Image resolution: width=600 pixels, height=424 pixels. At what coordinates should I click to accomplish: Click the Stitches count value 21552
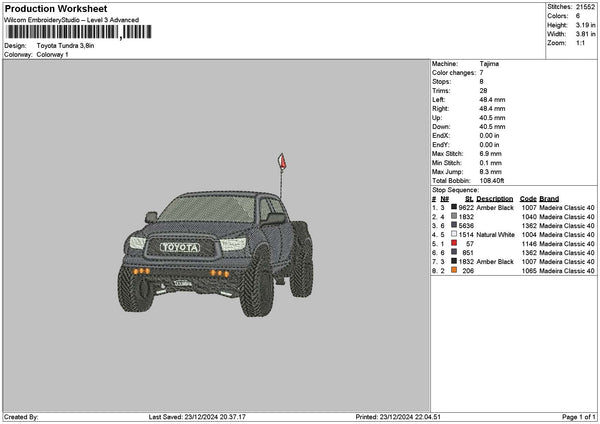585,7
